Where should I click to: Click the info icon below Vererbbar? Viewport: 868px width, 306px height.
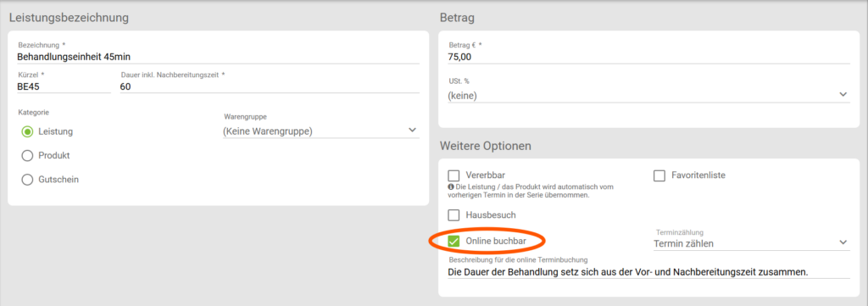point(451,187)
